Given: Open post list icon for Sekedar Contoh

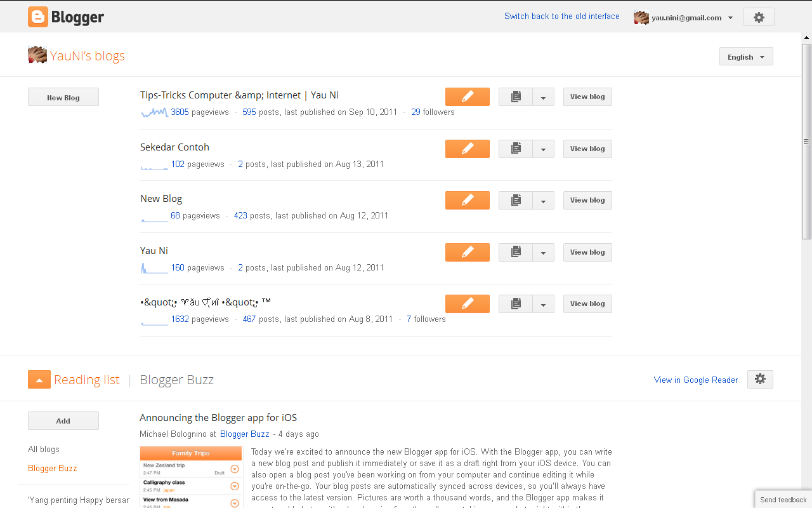Looking at the screenshot, I should click(516, 149).
